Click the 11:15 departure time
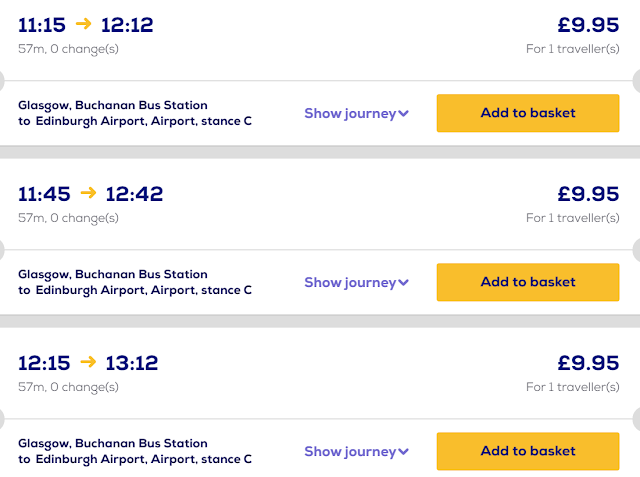Image resolution: width=640 pixels, height=477 pixels. pyautogui.click(x=42, y=25)
